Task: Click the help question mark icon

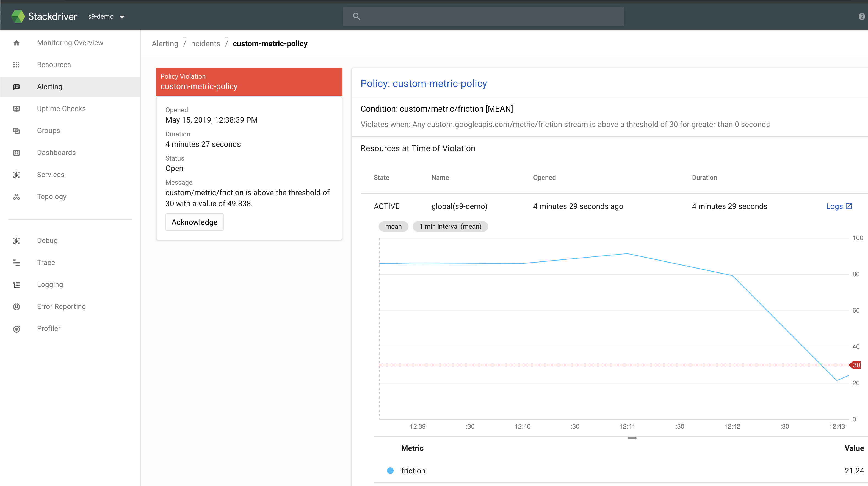Action: 862,16
